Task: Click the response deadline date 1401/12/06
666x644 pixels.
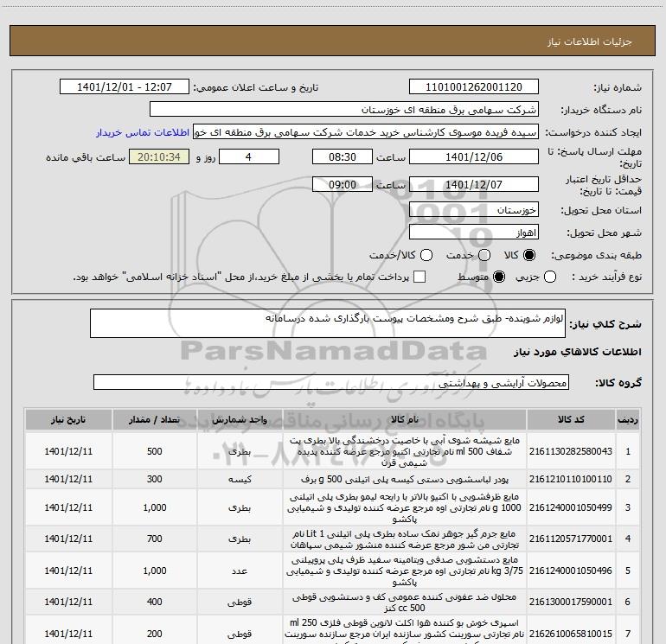Action: click(x=472, y=157)
